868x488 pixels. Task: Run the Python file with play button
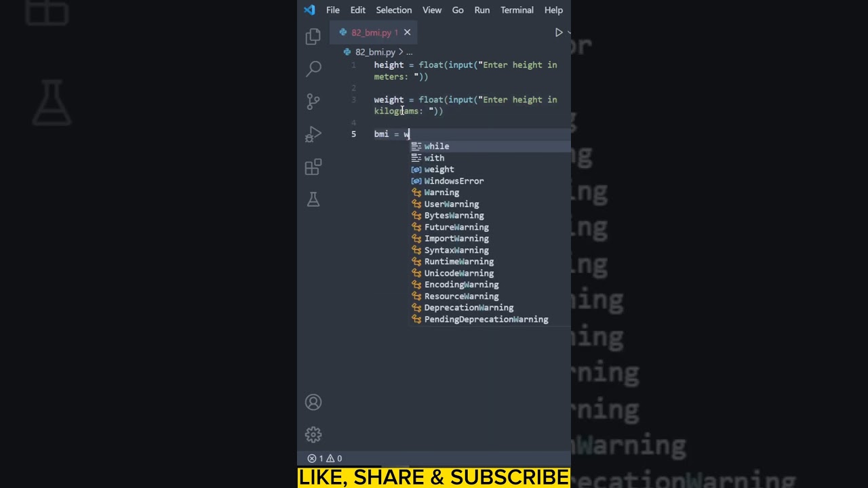[x=559, y=32]
